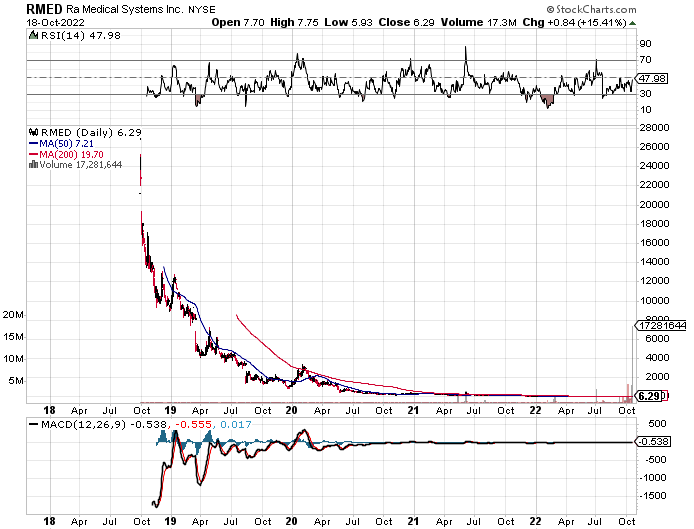Click the 28000 price axis label
This screenshot has width=694, height=529.
tap(655, 127)
